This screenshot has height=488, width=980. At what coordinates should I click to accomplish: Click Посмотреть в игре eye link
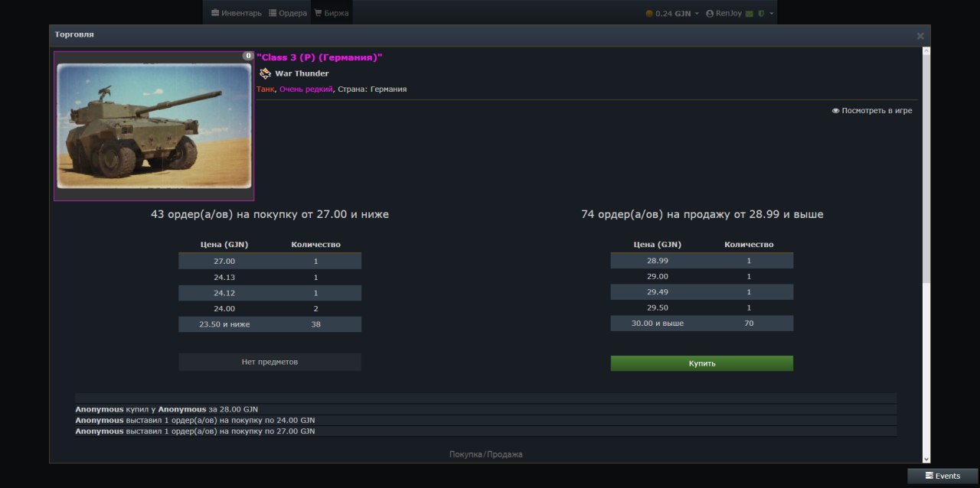point(872,111)
